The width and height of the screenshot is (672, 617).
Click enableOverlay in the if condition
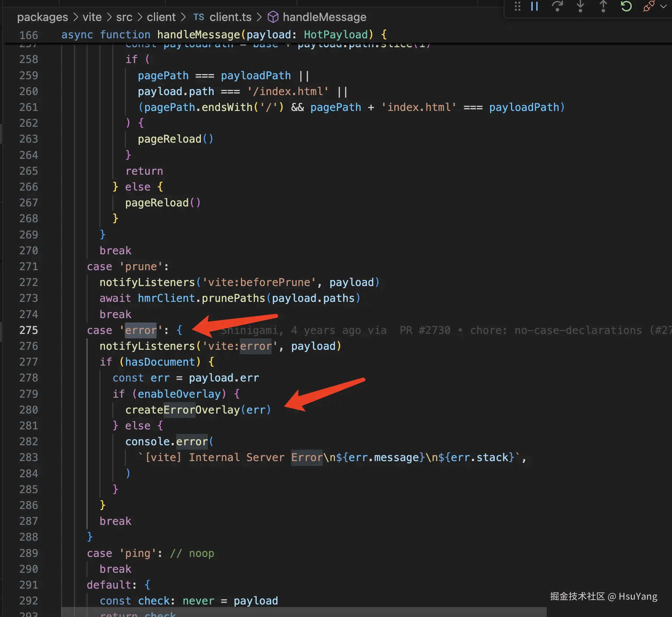coord(179,394)
